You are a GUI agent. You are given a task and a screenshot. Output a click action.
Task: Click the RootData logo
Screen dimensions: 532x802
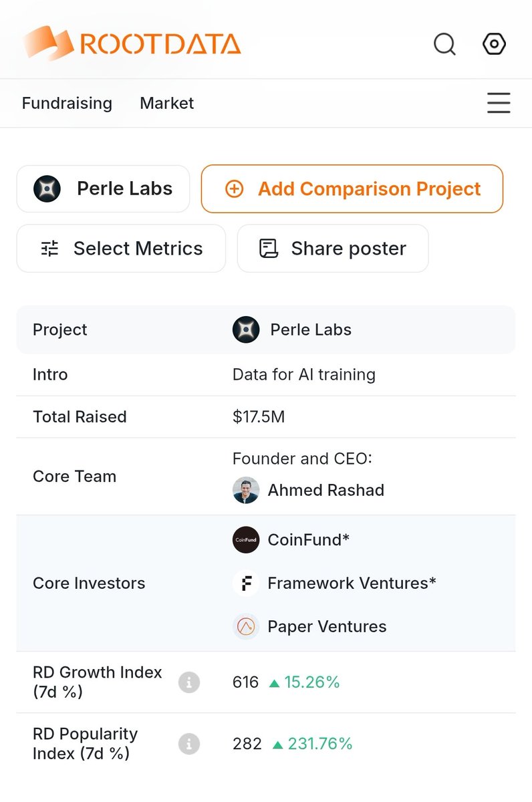[132, 43]
